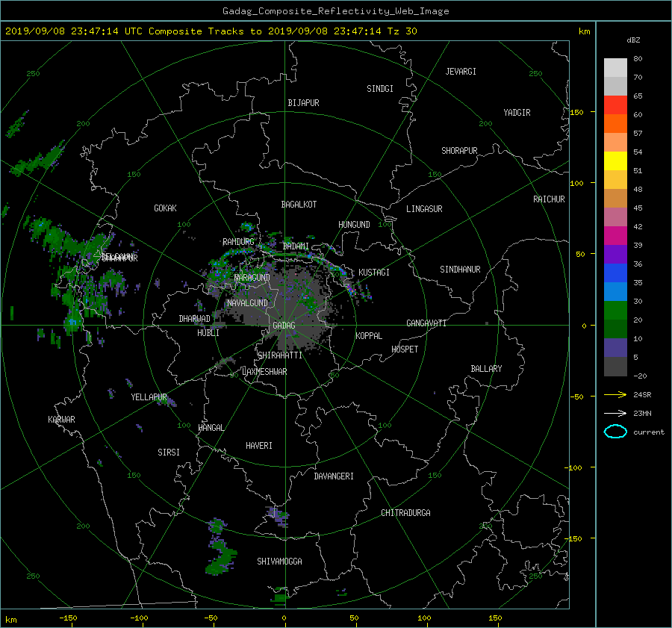Click the dBZ legend heading
Image resolution: width=672 pixels, height=628 pixels.
point(633,40)
